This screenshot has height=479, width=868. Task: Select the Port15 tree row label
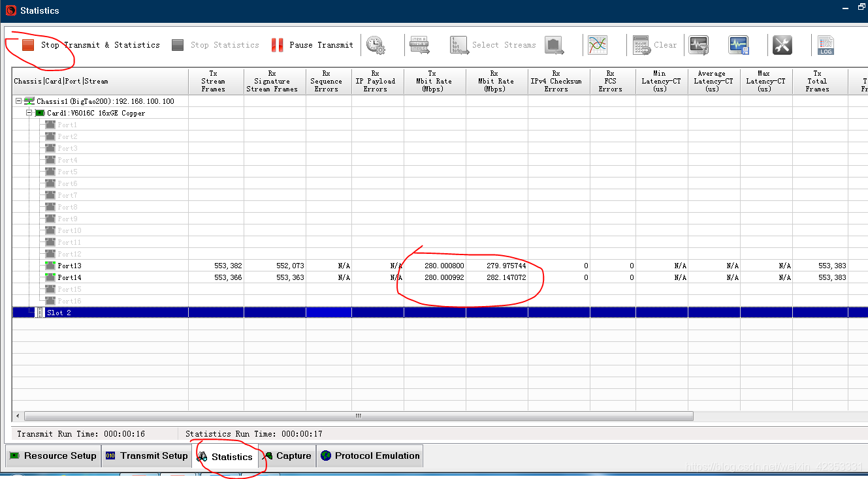click(69, 289)
